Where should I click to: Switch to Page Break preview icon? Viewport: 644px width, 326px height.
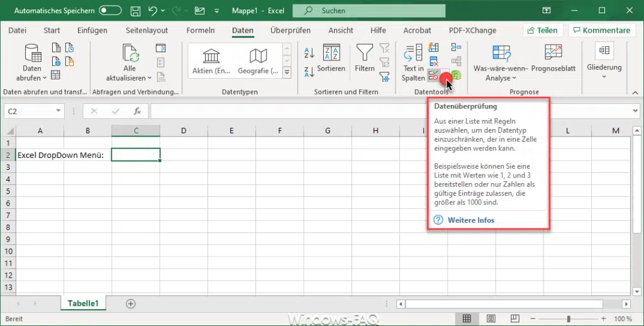tap(514, 318)
